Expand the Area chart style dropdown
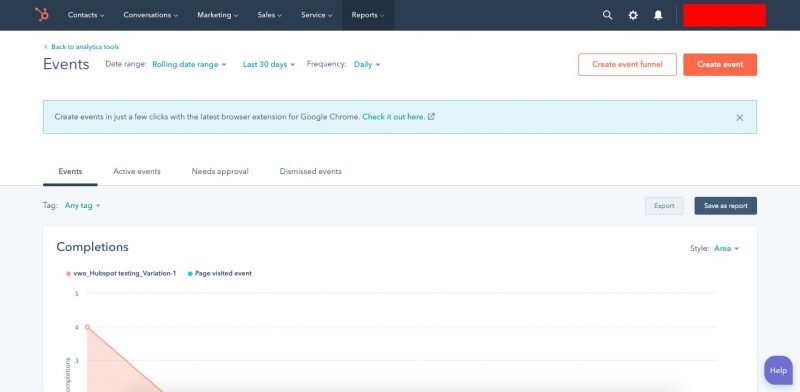This screenshot has height=392, width=800. pyautogui.click(x=727, y=248)
